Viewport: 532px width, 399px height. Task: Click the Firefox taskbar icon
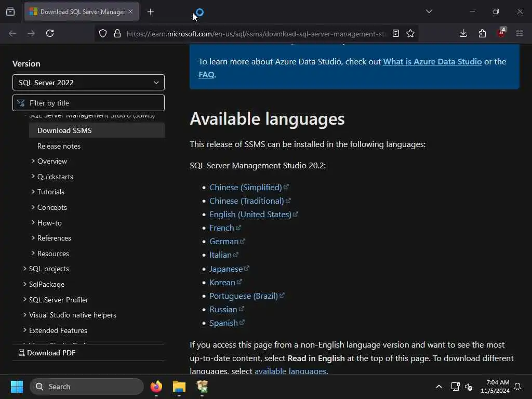click(156, 387)
